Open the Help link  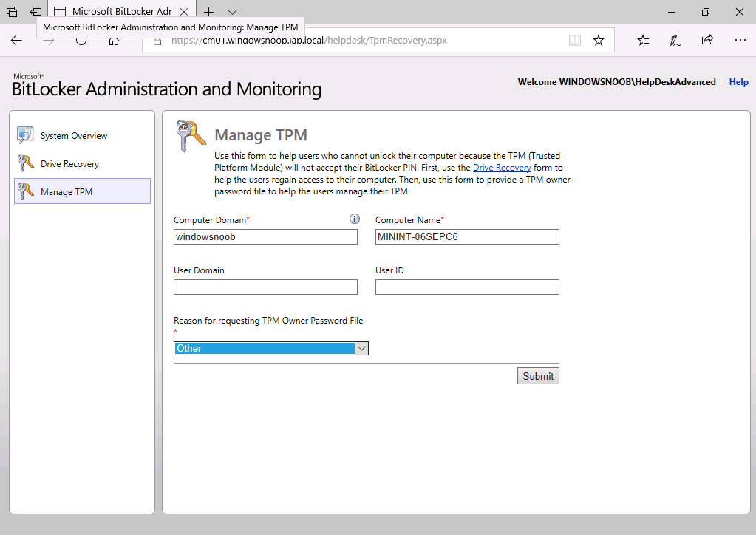pyautogui.click(x=738, y=82)
